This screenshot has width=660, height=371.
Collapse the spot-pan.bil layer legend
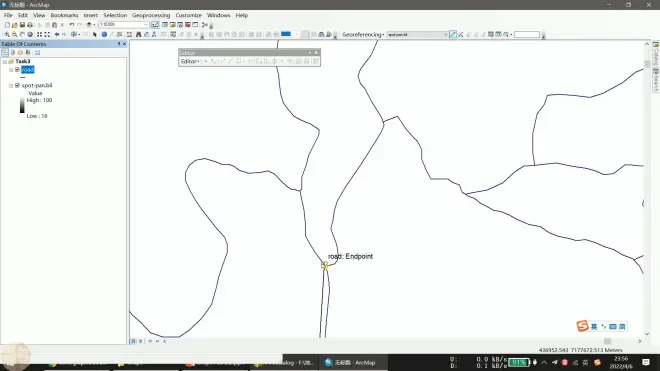11,85
